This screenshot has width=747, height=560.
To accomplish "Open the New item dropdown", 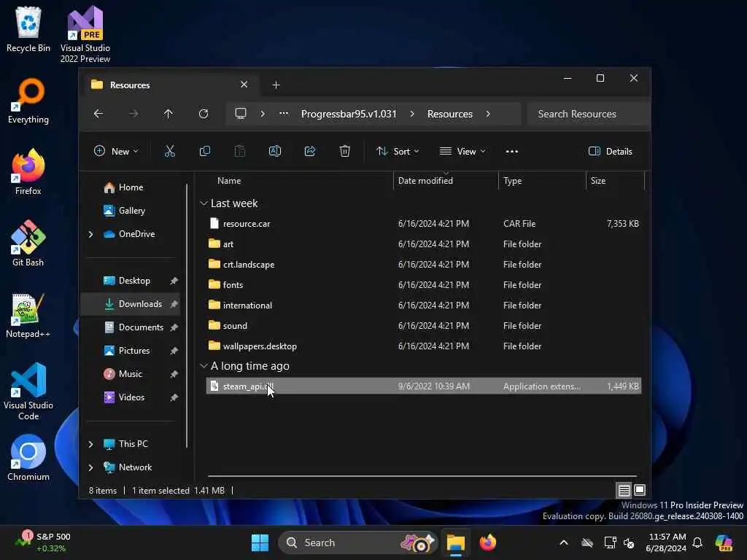I will point(116,152).
